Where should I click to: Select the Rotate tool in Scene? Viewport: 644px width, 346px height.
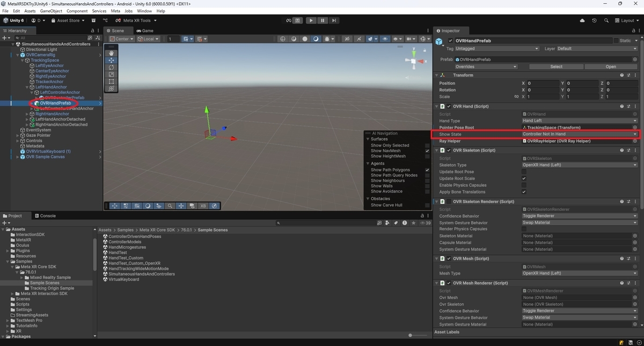pyautogui.click(x=111, y=67)
